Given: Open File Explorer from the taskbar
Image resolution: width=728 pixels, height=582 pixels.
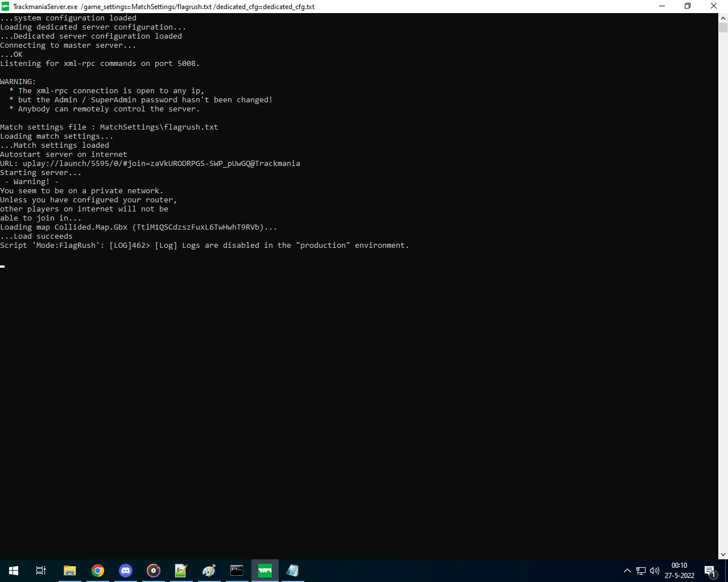Looking at the screenshot, I should pos(70,571).
